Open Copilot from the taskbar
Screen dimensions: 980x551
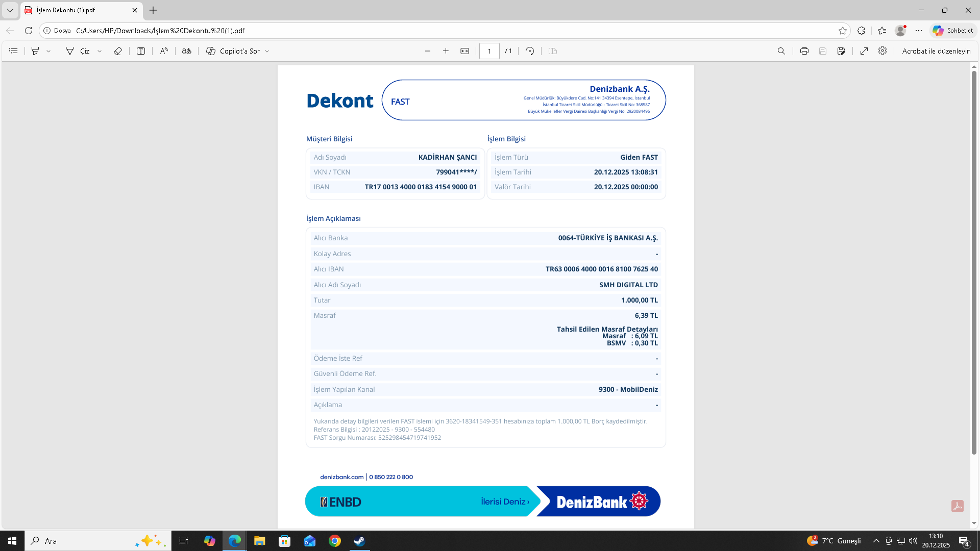pos(209,541)
